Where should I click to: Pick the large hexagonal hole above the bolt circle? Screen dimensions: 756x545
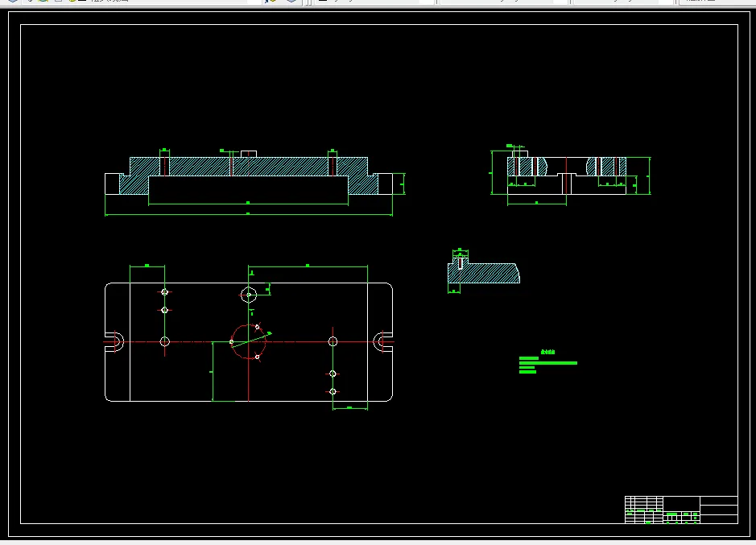click(248, 294)
